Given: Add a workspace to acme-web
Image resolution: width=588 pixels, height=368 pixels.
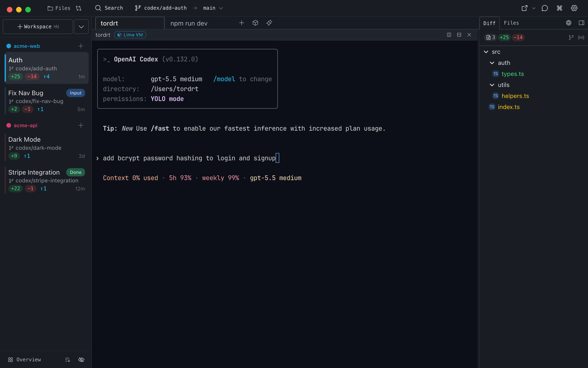Looking at the screenshot, I should pyautogui.click(x=81, y=46).
